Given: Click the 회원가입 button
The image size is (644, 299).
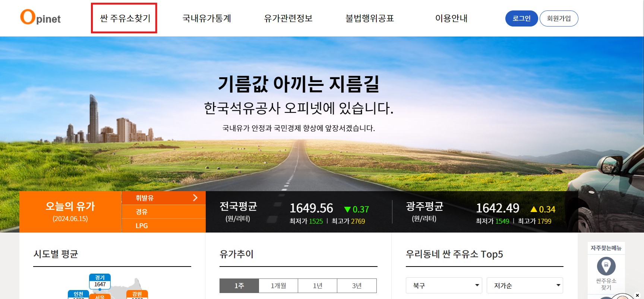Looking at the screenshot, I should click(559, 18).
